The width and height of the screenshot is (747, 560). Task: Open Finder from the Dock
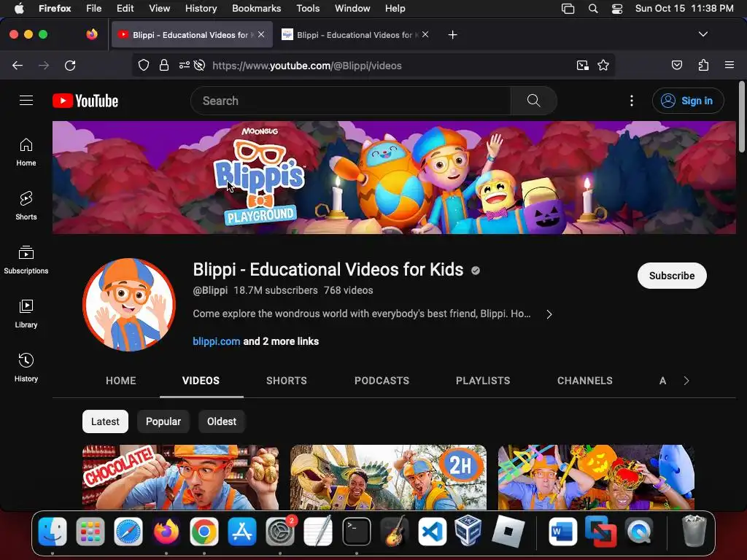pos(53,532)
